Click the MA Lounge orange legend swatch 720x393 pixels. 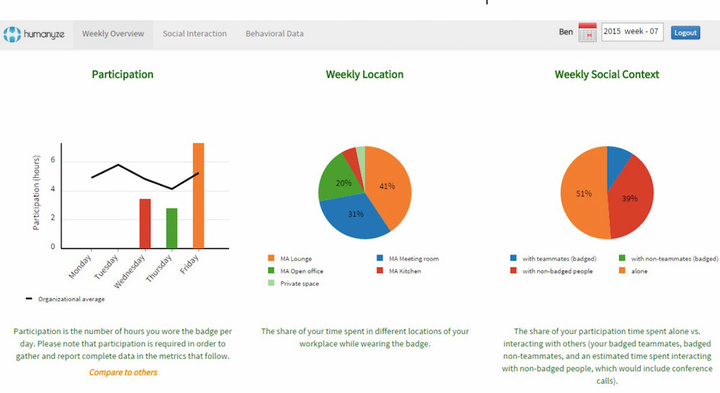point(271,258)
